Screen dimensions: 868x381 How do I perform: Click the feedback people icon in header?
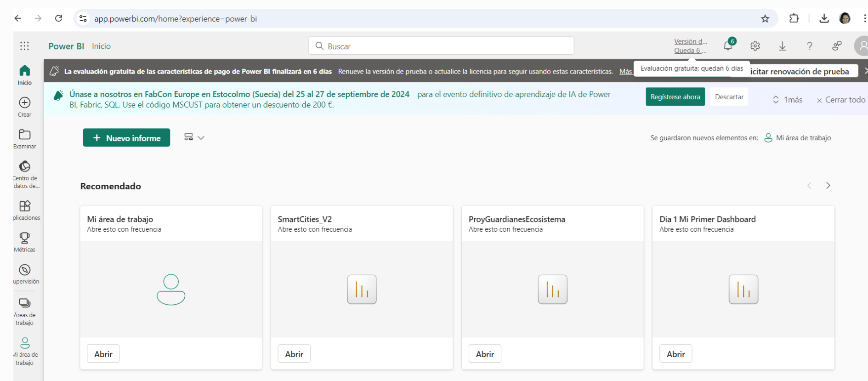click(837, 46)
